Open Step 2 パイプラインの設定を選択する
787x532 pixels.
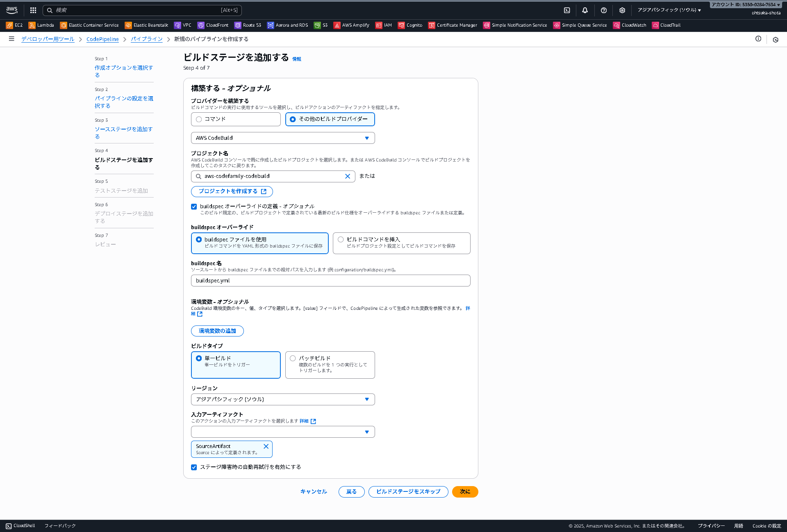[124, 102]
